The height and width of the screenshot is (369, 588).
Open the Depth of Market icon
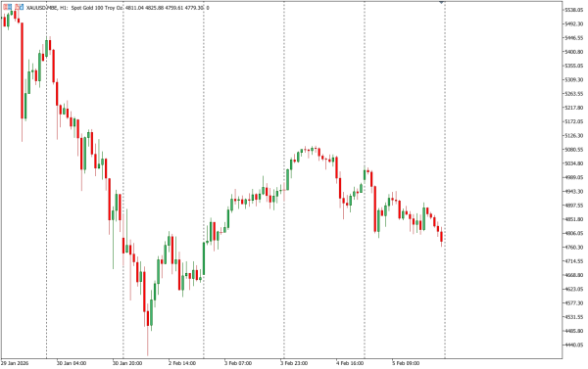[x=20, y=7]
